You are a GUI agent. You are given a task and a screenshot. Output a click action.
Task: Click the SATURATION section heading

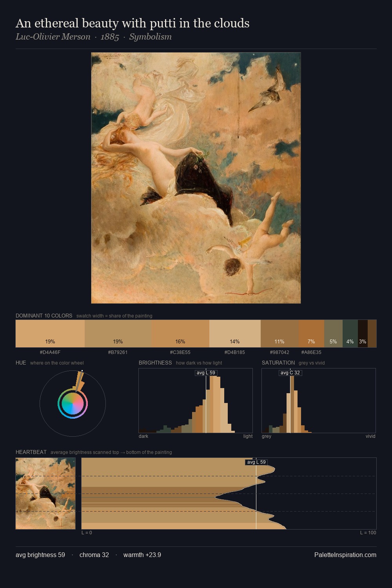pyautogui.click(x=278, y=363)
